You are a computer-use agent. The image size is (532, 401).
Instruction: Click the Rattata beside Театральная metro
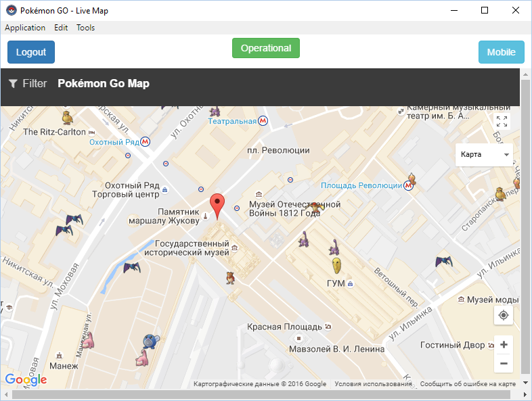[215, 111]
